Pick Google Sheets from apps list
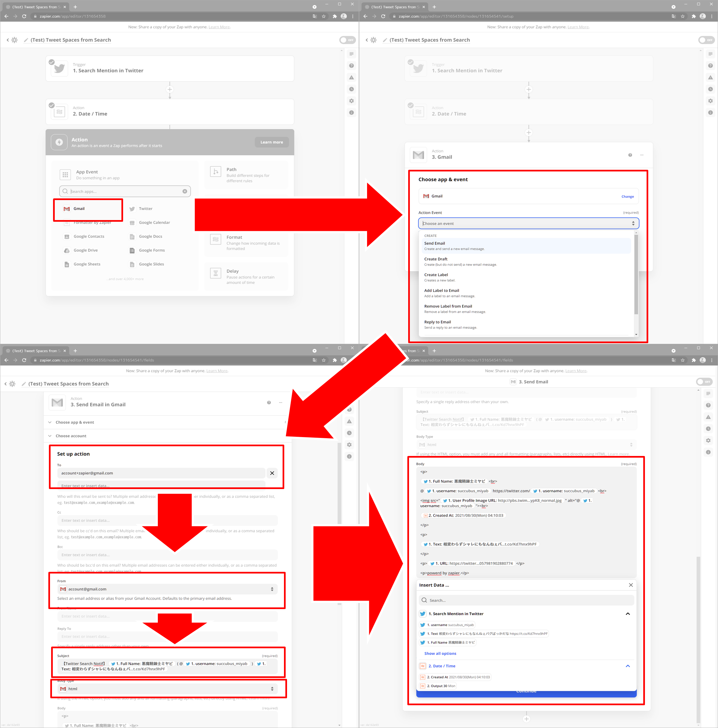The height and width of the screenshot is (728, 718). click(x=87, y=264)
